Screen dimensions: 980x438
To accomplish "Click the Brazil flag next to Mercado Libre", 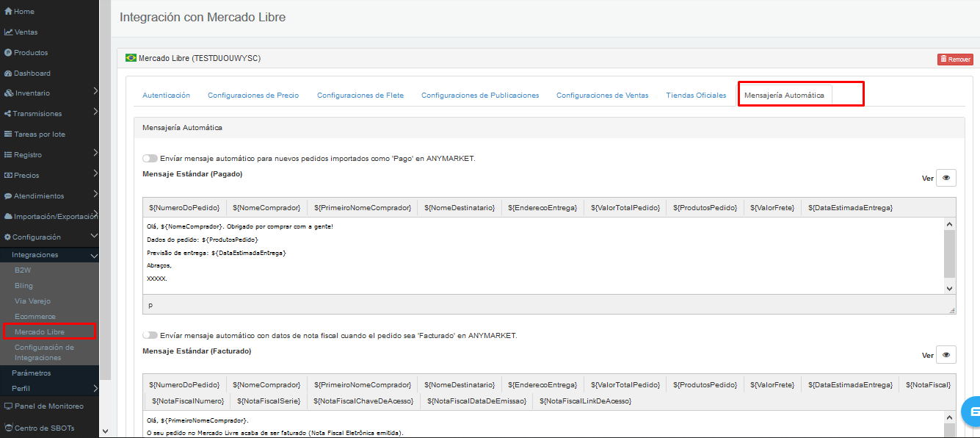I will pos(131,57).
